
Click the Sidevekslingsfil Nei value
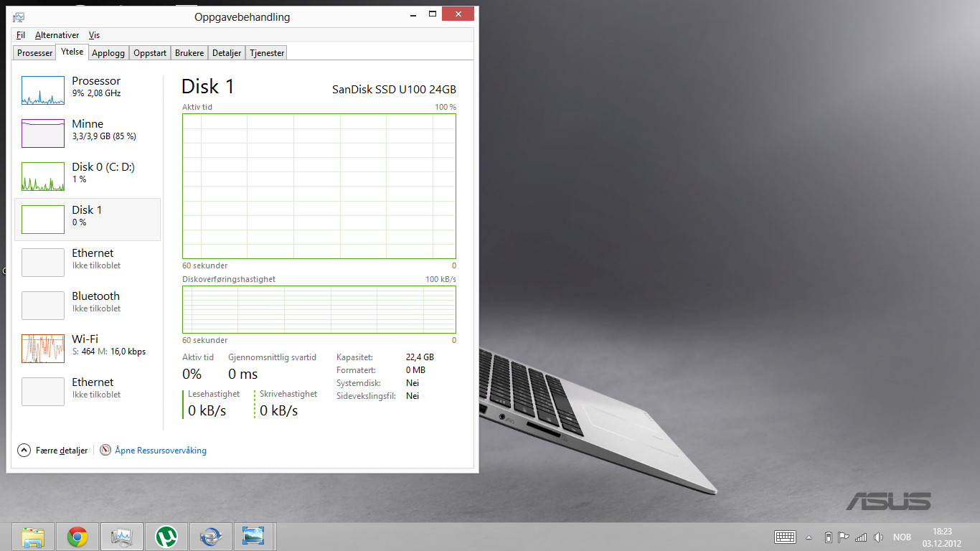tap(412, 396)
